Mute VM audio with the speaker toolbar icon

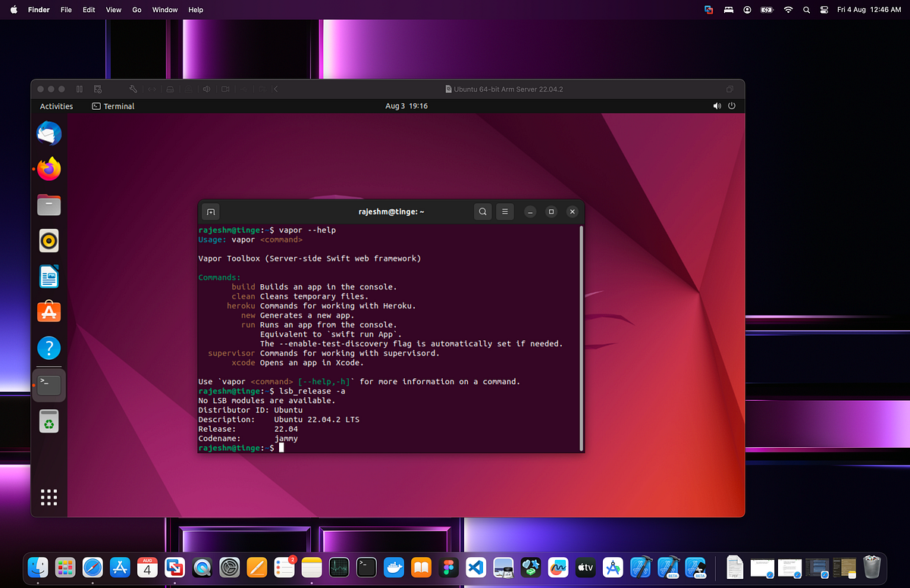pyautogui.click(x=206, y=89)
